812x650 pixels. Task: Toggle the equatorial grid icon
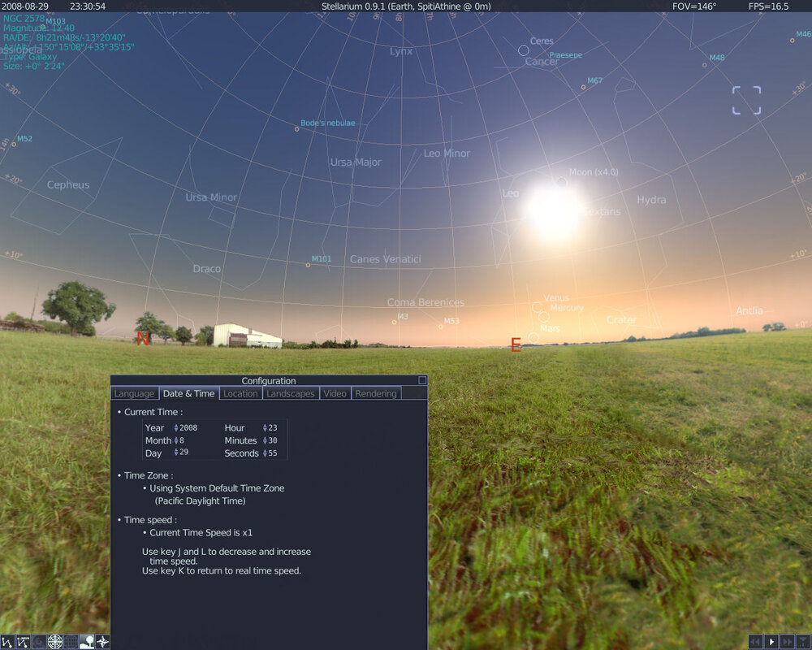click(x=71, y=642)
